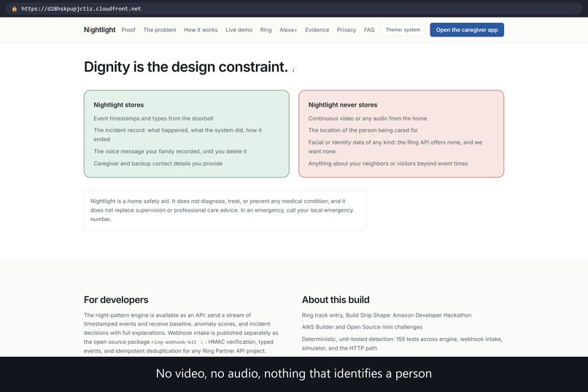
Task: Go to the Proof section
Action: tap(128, 30)
